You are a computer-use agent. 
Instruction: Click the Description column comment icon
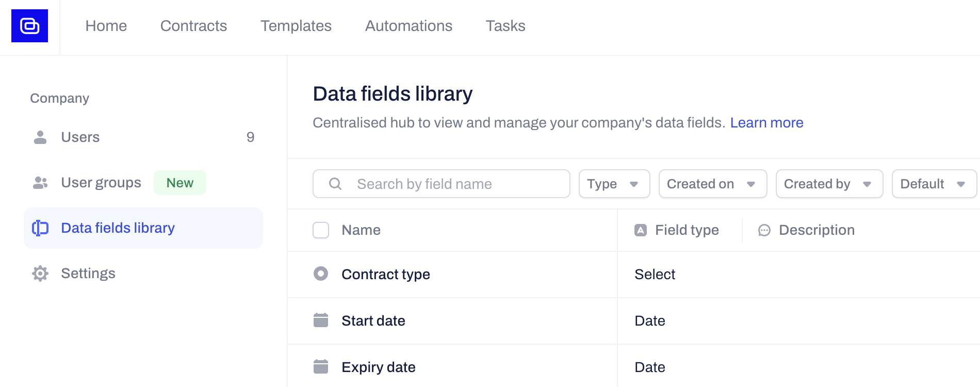pyautogui.click(x=764, y=230)
